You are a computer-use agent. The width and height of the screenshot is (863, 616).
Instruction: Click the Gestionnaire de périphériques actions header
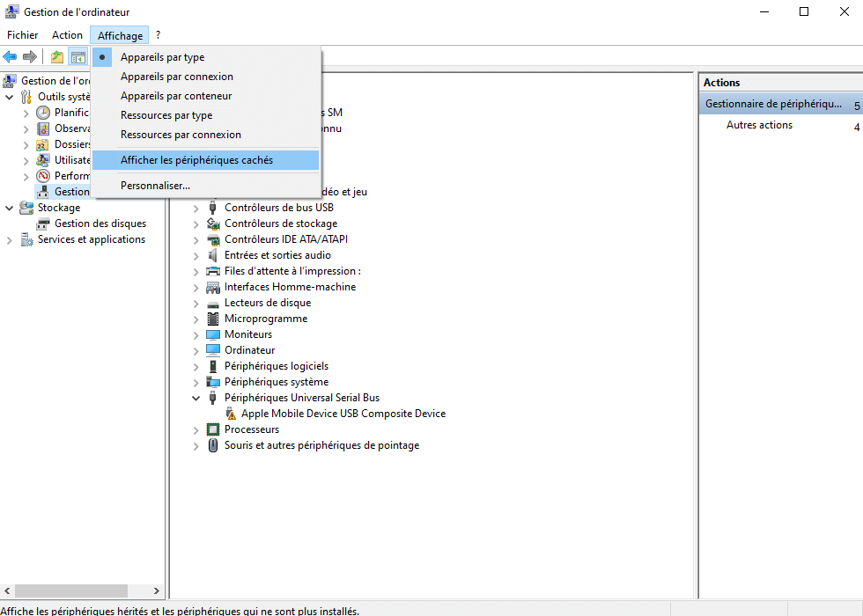[x=773, y=104]
